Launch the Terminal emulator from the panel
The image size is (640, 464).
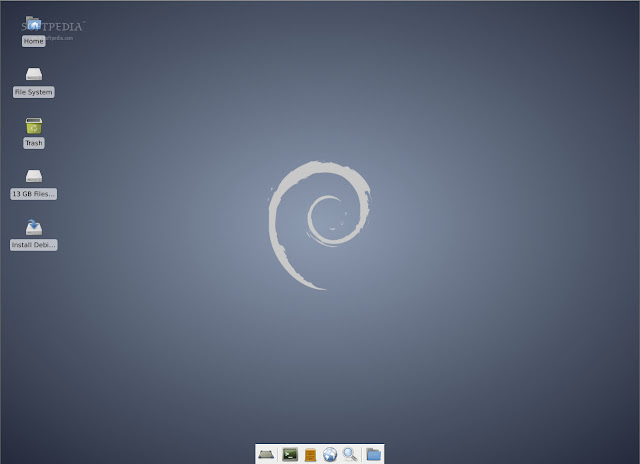(x=290, y=454)
